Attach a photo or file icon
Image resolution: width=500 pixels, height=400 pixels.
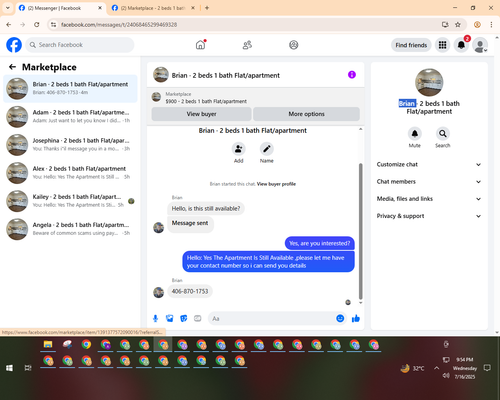(170, 318)
